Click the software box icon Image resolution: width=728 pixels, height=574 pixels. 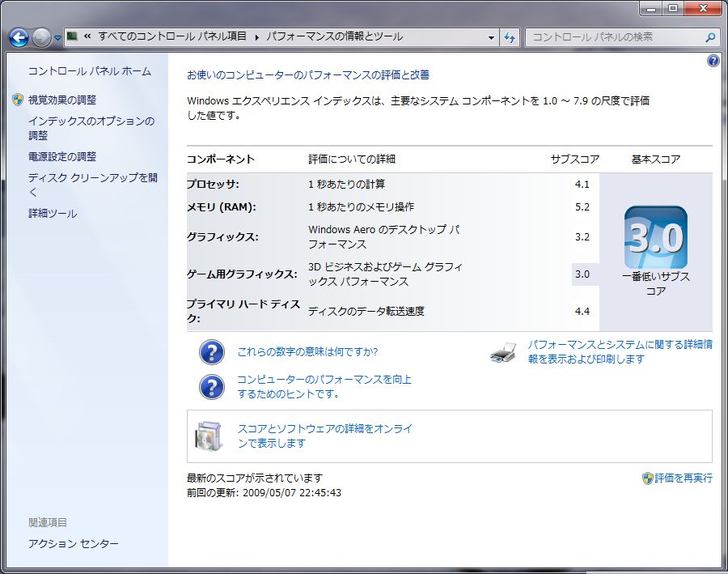[210, 436]
